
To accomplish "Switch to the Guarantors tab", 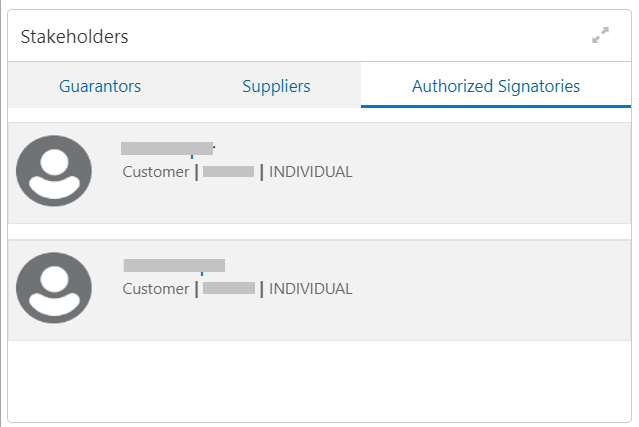I will 100,86.
